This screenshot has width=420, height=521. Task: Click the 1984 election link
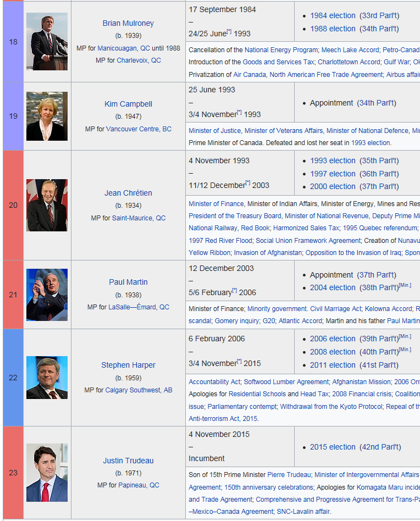(333, 15)
